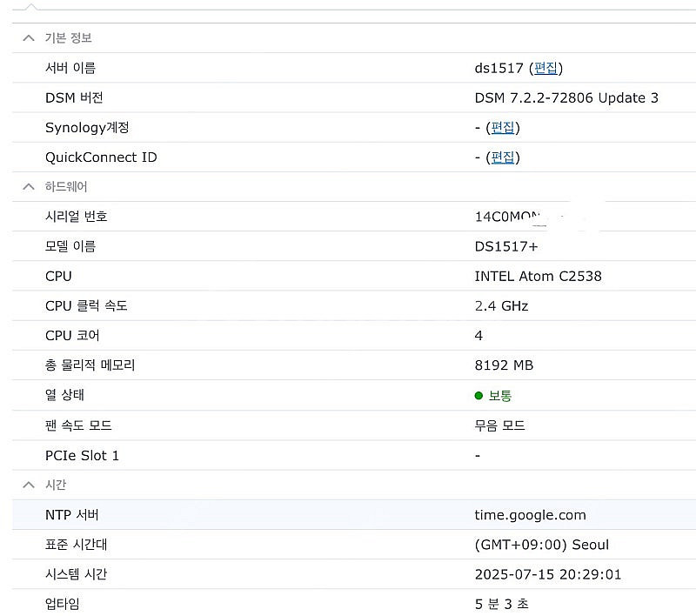Select the CPU 코어 label
This screenshot has height=616, width=696.
(72, 336)
